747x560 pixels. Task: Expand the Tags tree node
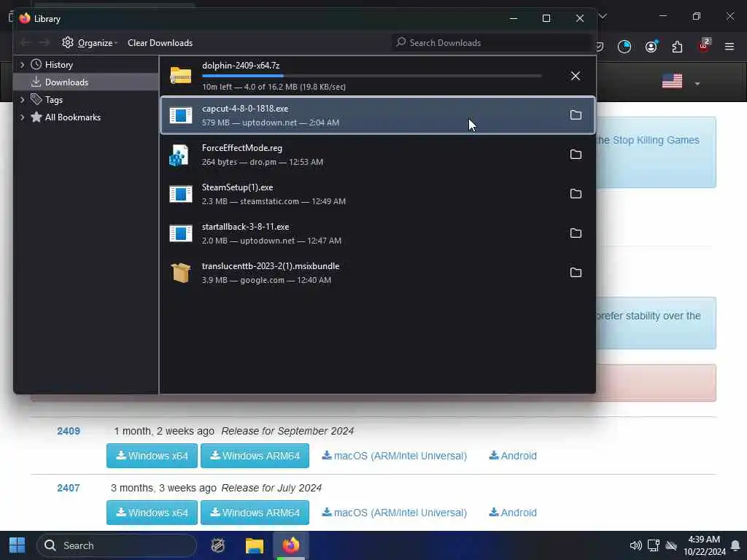pos(22,99)
